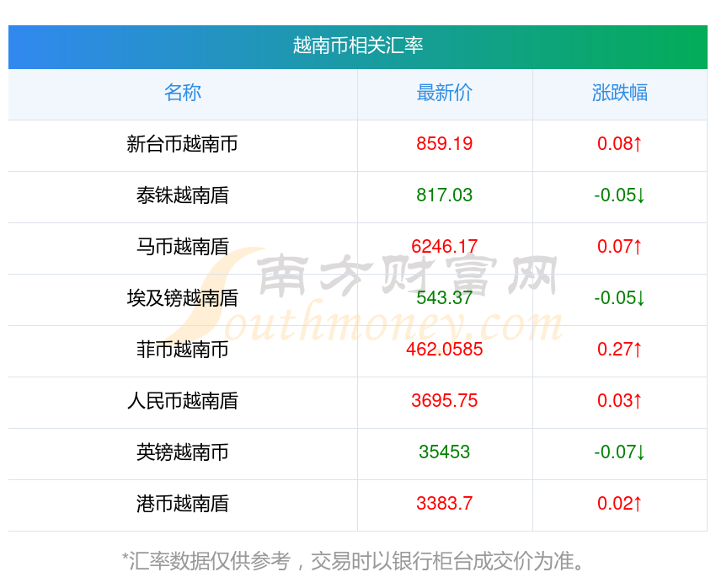Select the price 859.19
The height and width of the screenshot is (588, 716).
coord(444,144)
